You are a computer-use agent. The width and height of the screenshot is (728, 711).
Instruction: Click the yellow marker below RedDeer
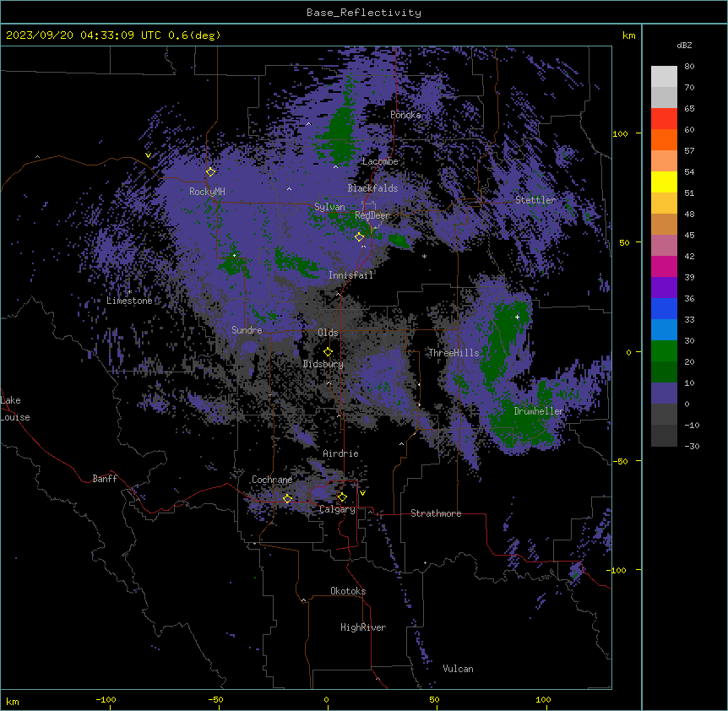point(359,236)
